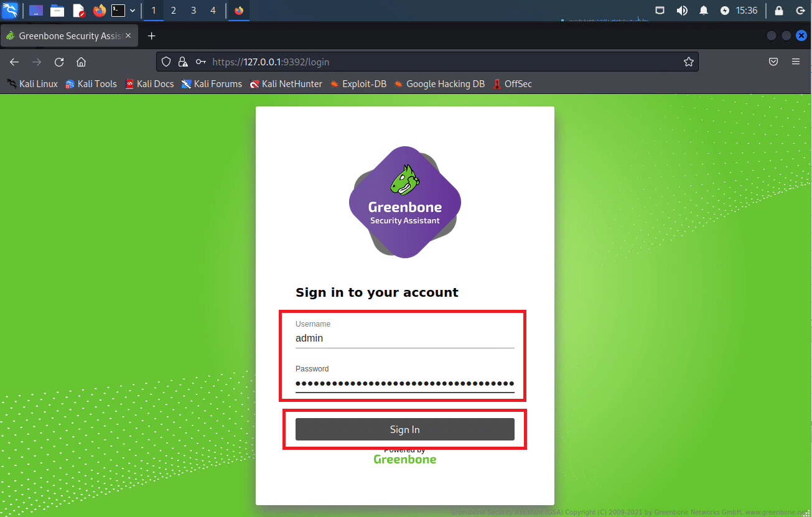Click the Password input field
Screen dimensions: 812x517
click(405, 383)
